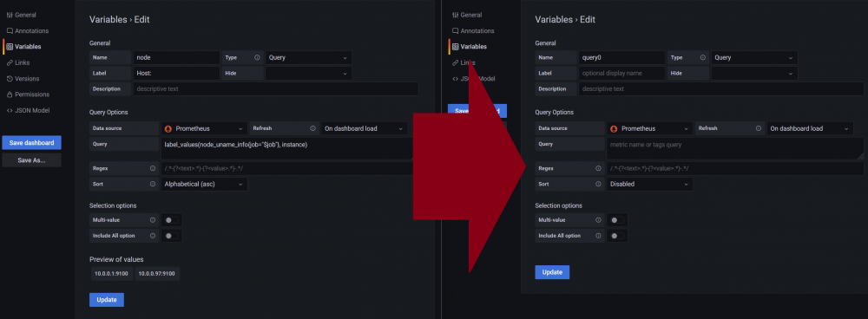Toggle Multi-value switch in query0 variable editor
Screen dimensions: 868x319
[617, 220]
